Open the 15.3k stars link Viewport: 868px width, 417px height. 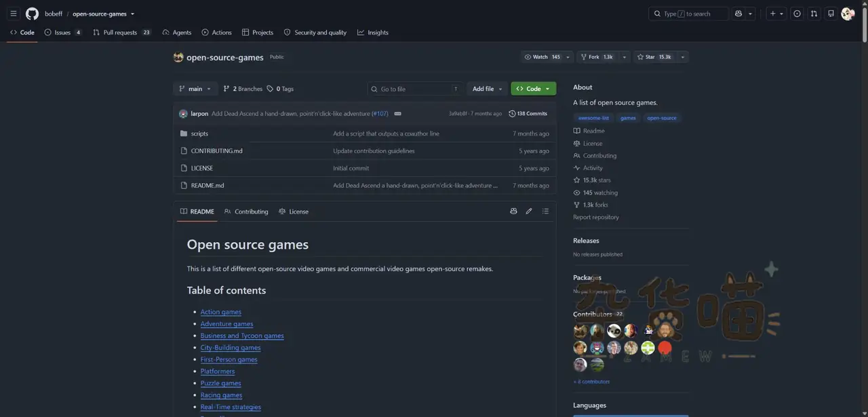pos(592,180)
